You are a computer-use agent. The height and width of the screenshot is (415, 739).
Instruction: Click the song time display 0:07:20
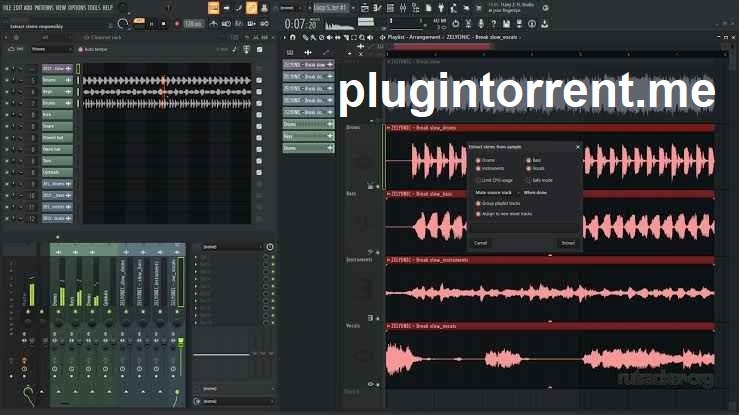click(x=300, y=24)
